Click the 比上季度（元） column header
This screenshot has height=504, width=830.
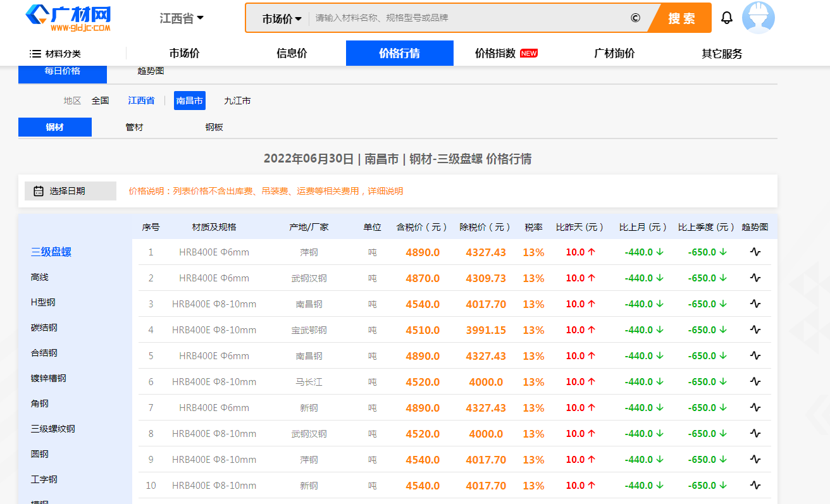pos(707,226)
